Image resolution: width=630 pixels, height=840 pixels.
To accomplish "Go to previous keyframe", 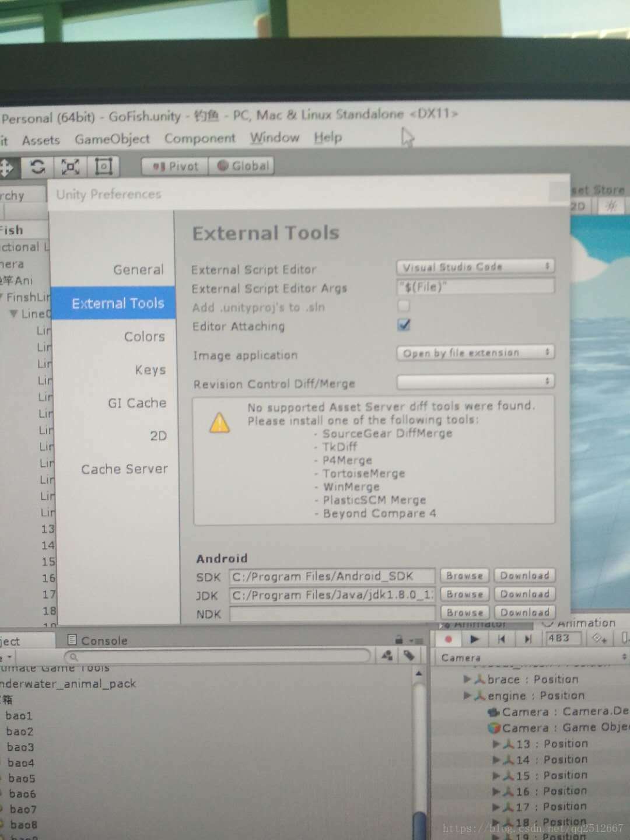I will (x=501, y=639).
